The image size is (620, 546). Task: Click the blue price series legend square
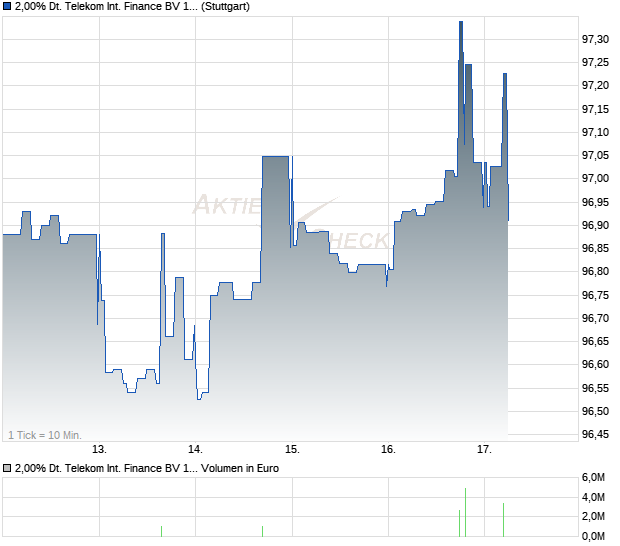coord(7,7)
